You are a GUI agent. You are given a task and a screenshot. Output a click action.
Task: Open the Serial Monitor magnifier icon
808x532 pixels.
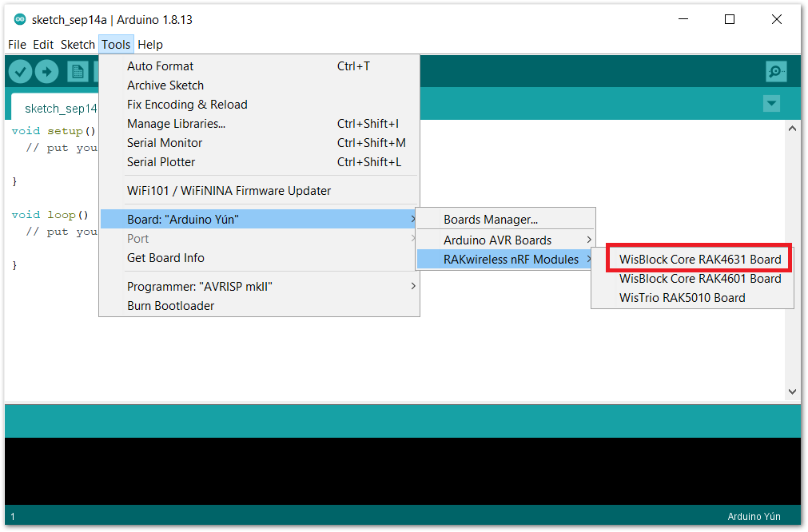pyautogui.click(x=776, y=72)
